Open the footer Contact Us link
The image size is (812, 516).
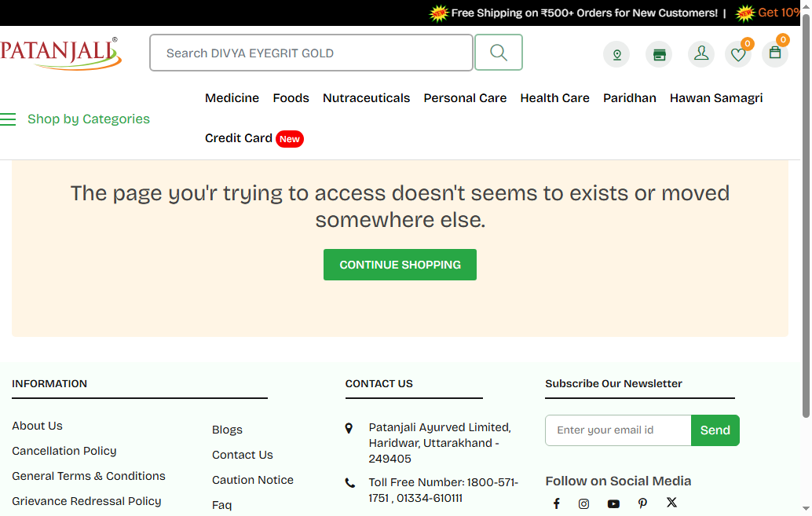(243, 455)
